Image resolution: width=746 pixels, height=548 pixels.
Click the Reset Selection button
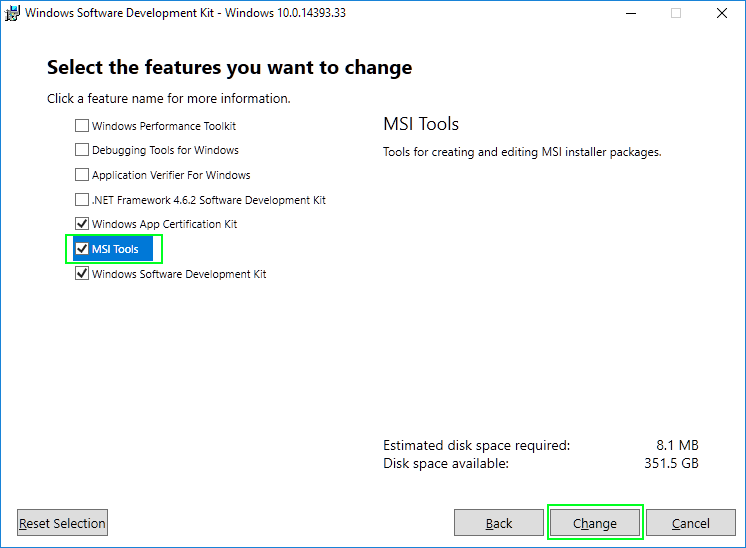[62, 523]
